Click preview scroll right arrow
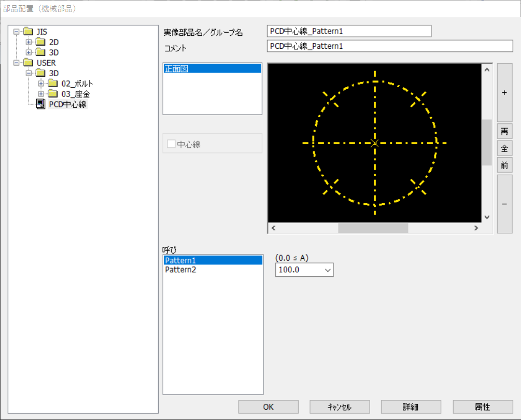521x420 pixels. click(x=476, y=228)
